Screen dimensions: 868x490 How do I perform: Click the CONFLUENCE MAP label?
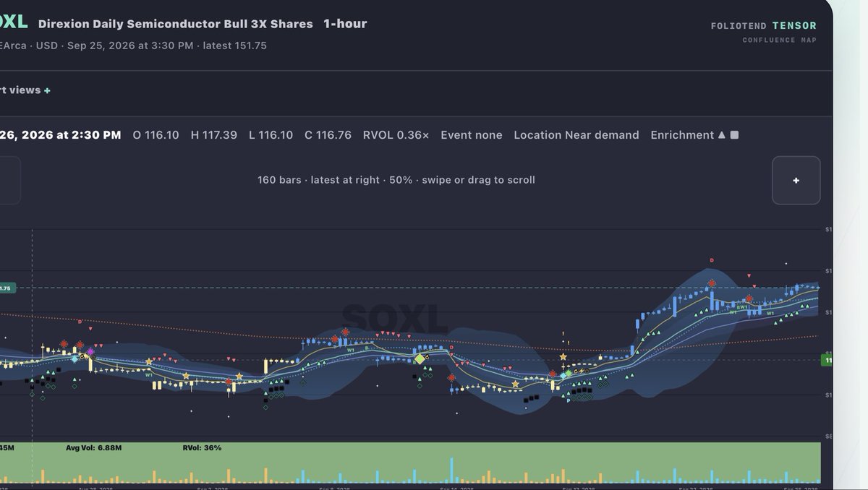pyautogui.click(x=780, y=40)
